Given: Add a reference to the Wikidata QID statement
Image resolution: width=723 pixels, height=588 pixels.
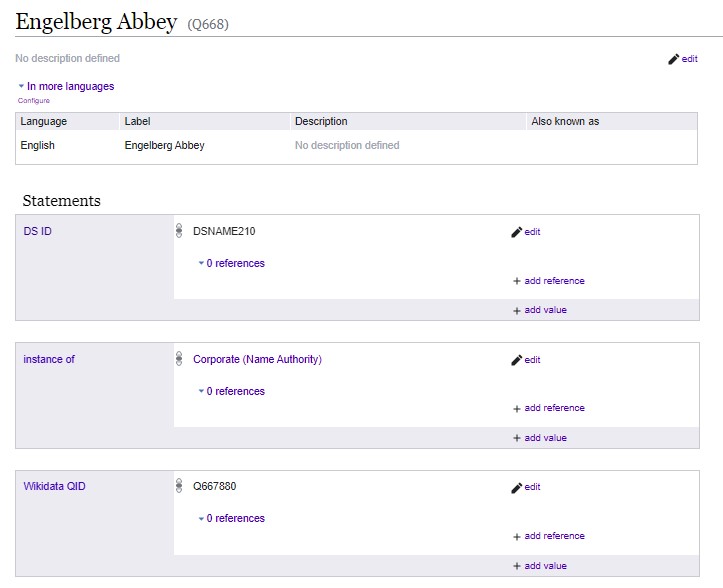Looking at the screenshot, I should (x=549, y=536).
